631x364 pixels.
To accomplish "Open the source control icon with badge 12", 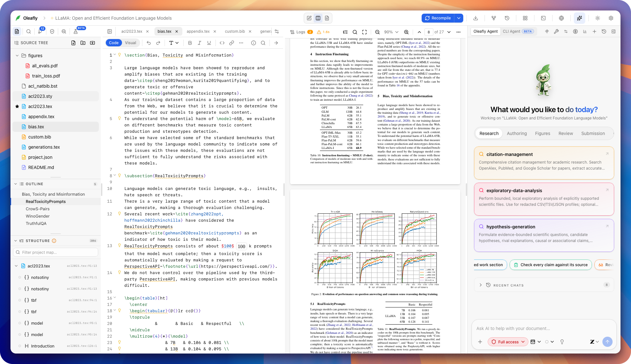I will pyautogui.click(x=40, y=31).
